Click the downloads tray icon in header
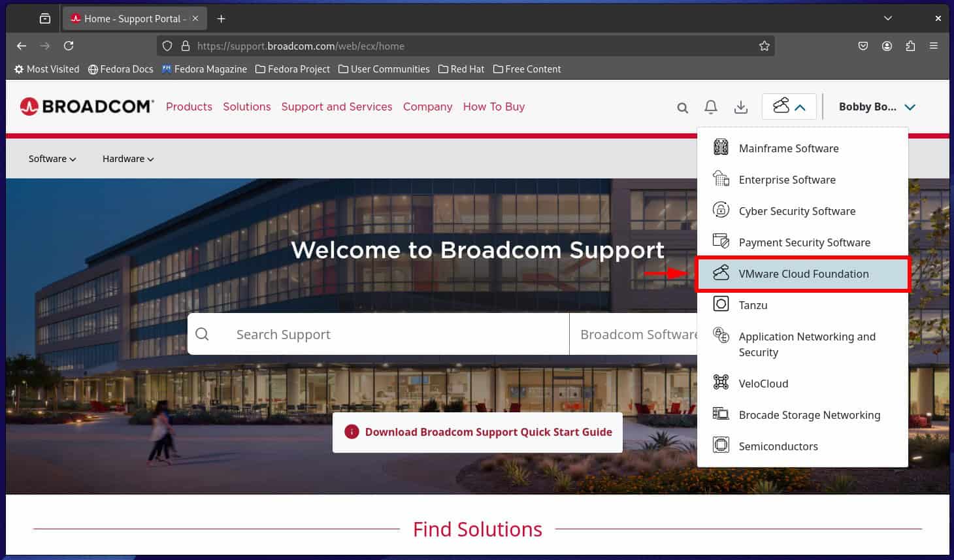The height and width of the screenshot is (560, 954). [x=740, y=107]
